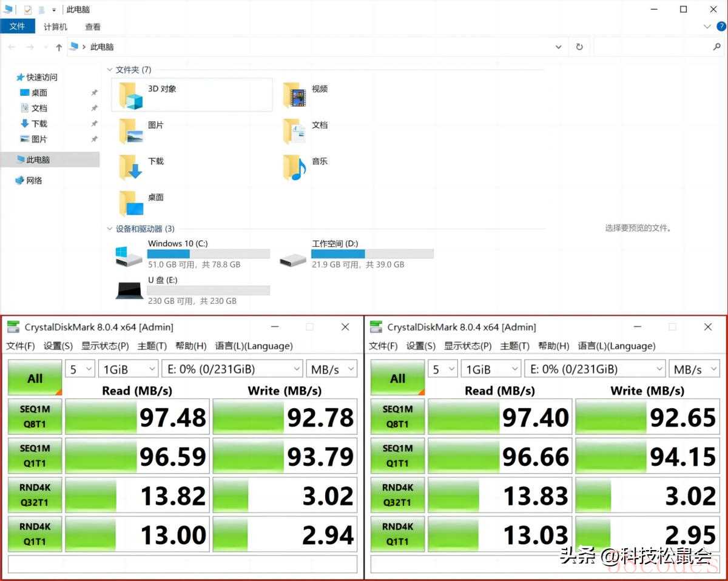Image resolution: width=728 pixels, height=581 pixels.
Task: Open 1GiB size dropdown in left CrystalDiskMark
Action: pyautogui.click(x=129, y=369)
